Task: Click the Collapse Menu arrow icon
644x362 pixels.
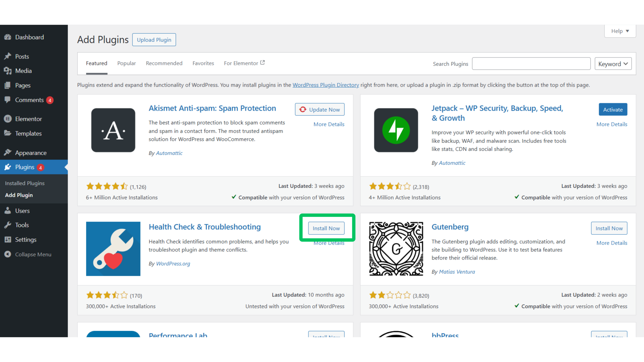Action: click(x=8, y=254)
